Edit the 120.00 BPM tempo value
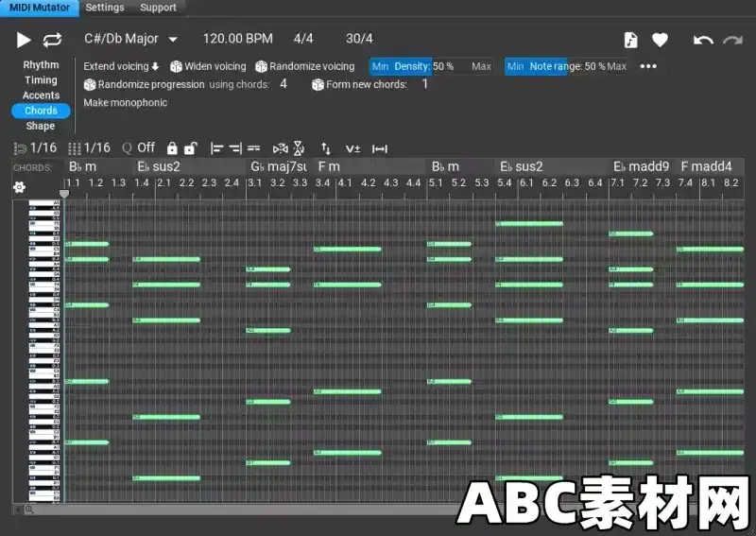Image resolution: width=756 pixels, height=536 pixels. pyautogui.click(x=238, y=39)
